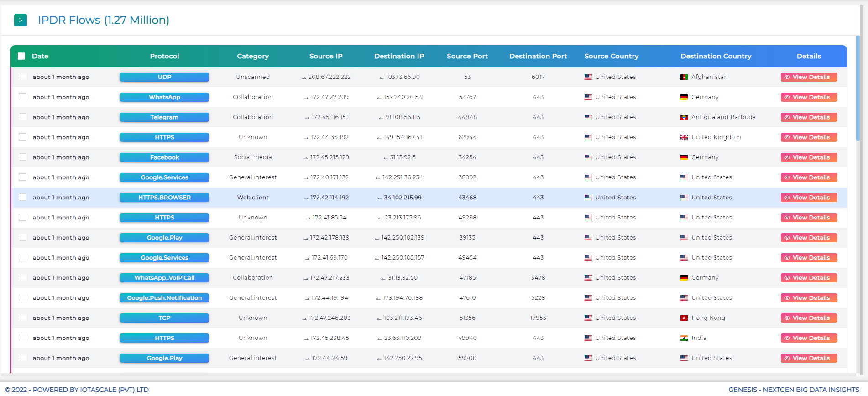The image size is (868, 396).
Task: Click the Afghanistan flag icon
Action: (684, 77)
